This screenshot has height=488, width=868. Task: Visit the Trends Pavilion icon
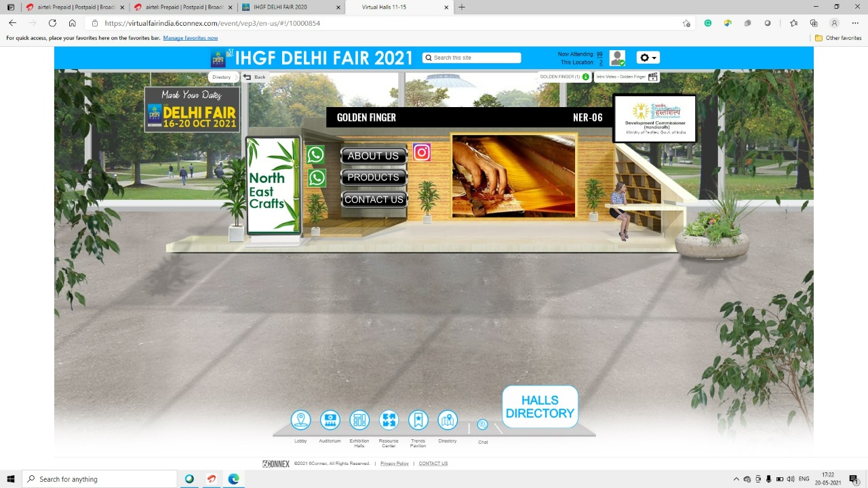point(418,420)
